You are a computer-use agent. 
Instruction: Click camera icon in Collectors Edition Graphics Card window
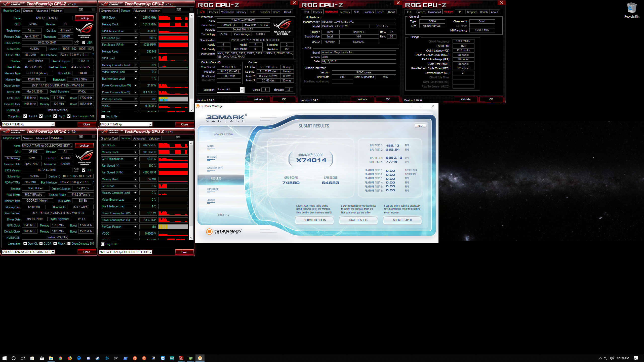(x=80, y=137)
